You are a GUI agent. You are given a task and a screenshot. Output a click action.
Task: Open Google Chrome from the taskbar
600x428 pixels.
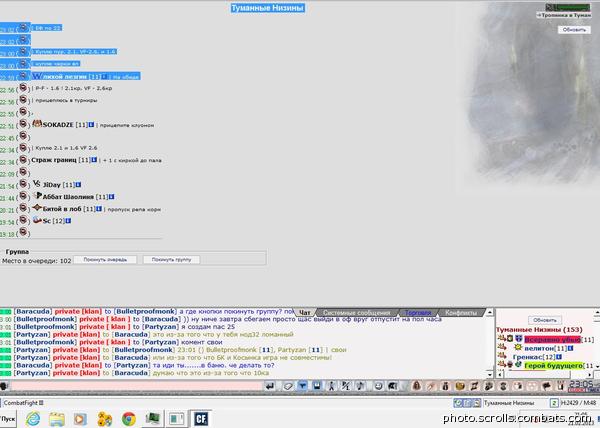tap(129, 419)
